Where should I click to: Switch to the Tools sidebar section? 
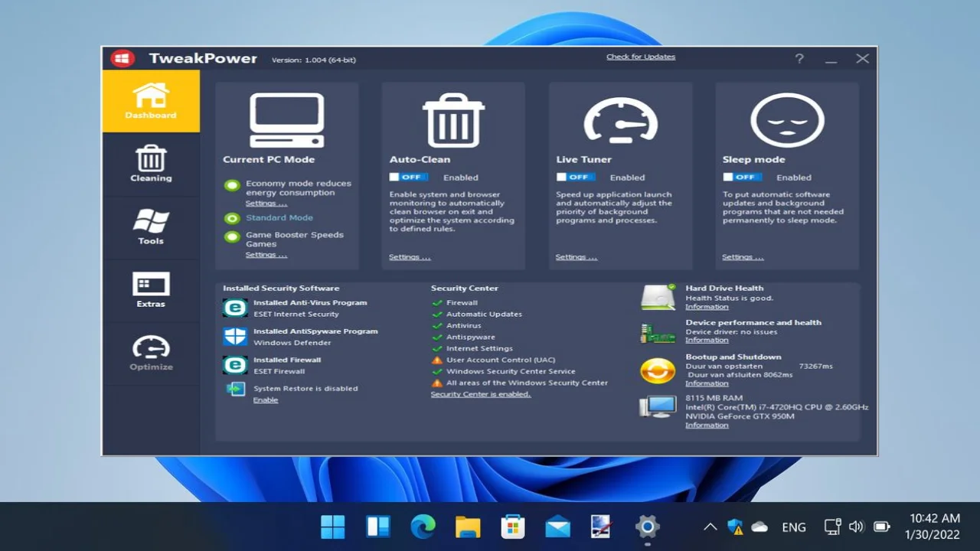151,227
